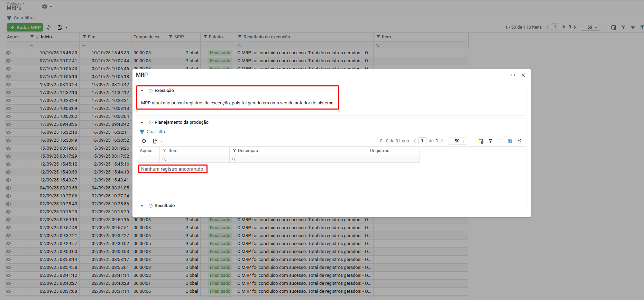
Task: Click the Início date range filter field
Action: pos(53,45)
